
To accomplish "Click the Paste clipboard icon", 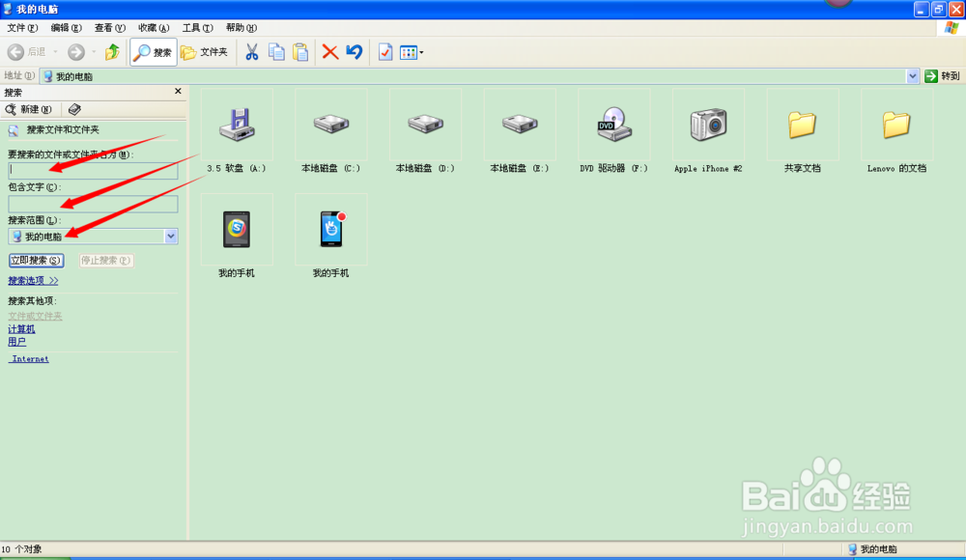I will pos(300,52).
